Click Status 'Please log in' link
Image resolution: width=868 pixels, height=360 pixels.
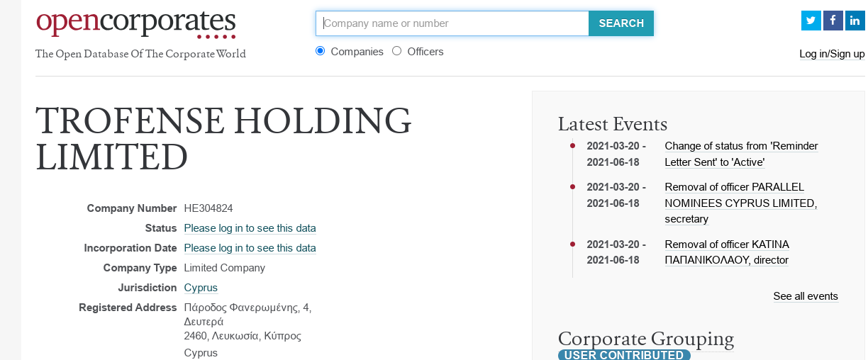[250, 228]
